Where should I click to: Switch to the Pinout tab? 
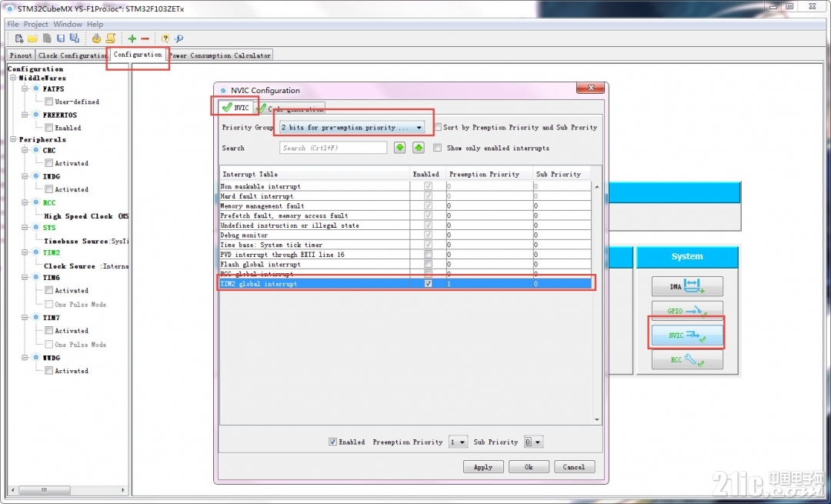tap(22, 55)
